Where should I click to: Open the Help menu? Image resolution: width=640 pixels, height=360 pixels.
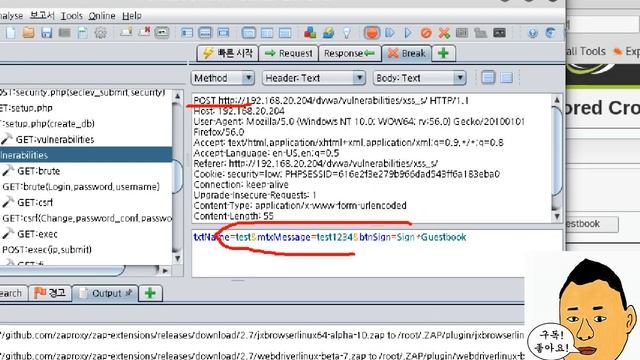132,16
